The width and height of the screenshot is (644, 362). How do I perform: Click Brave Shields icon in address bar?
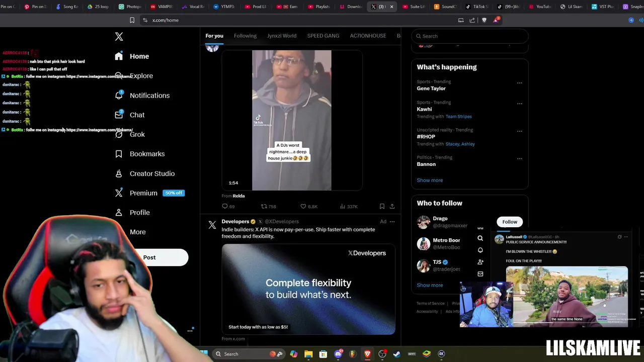pyautogui.click(x=484, y=20)
